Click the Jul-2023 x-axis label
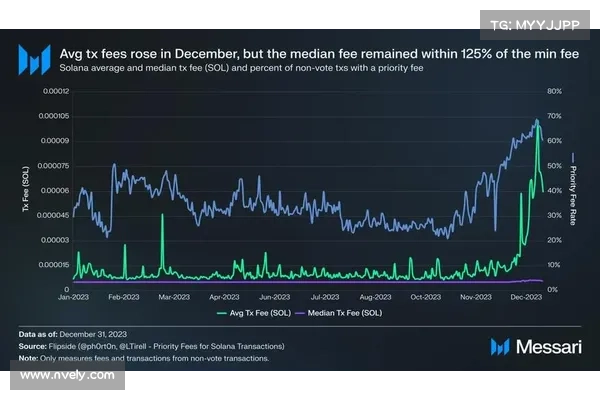The image size is (600, 400). 325,297
